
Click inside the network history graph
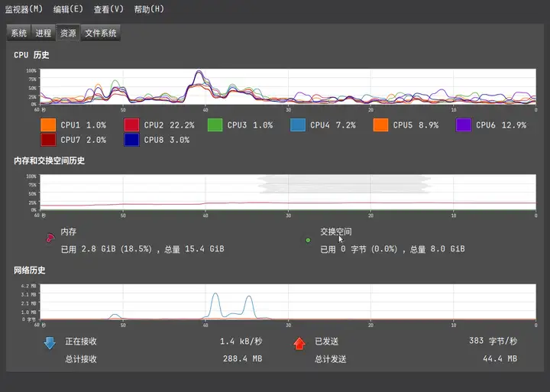288,302
